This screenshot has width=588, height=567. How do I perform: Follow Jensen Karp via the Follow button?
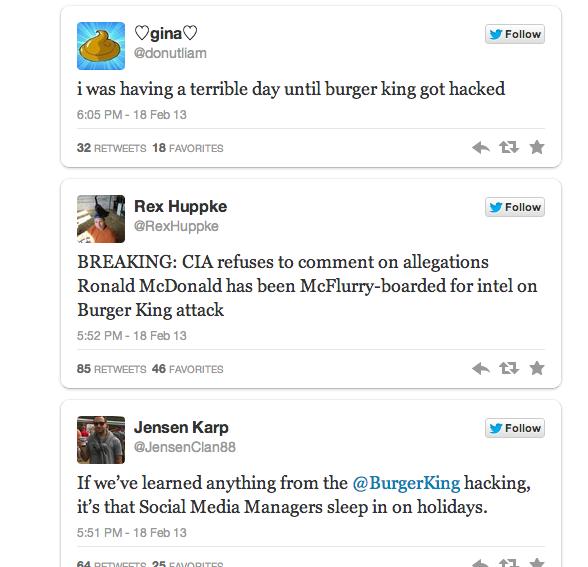pos(514,428)
